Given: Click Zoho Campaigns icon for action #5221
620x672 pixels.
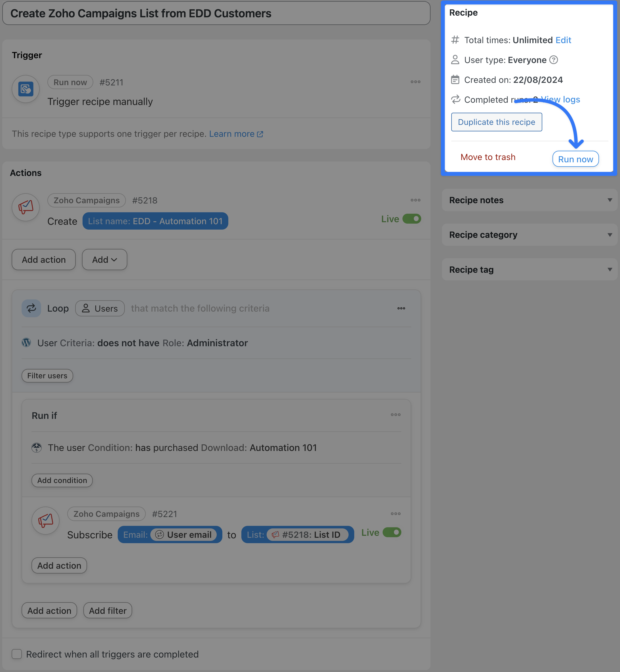Looking at the screenshot, I should click(46, 521).
